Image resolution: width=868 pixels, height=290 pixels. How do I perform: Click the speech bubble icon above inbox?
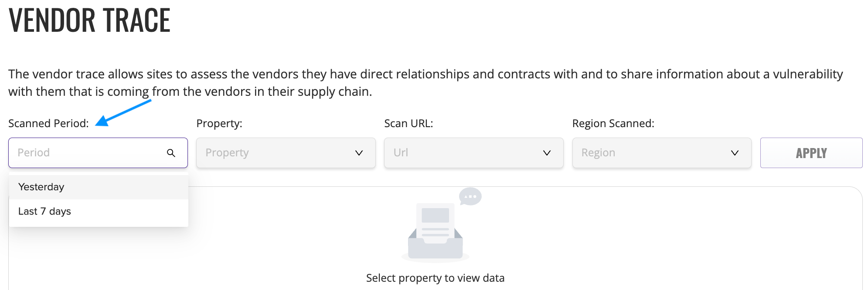coord(470,196)
